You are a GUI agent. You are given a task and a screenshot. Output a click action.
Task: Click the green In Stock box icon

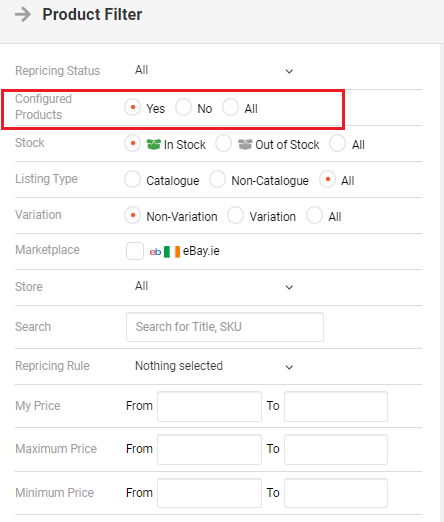153,144
